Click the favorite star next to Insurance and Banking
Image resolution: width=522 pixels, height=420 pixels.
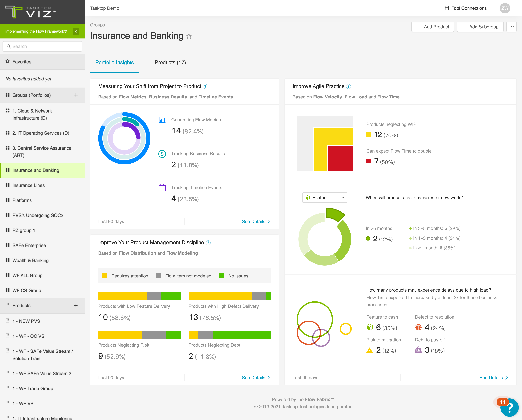(189, 37)
